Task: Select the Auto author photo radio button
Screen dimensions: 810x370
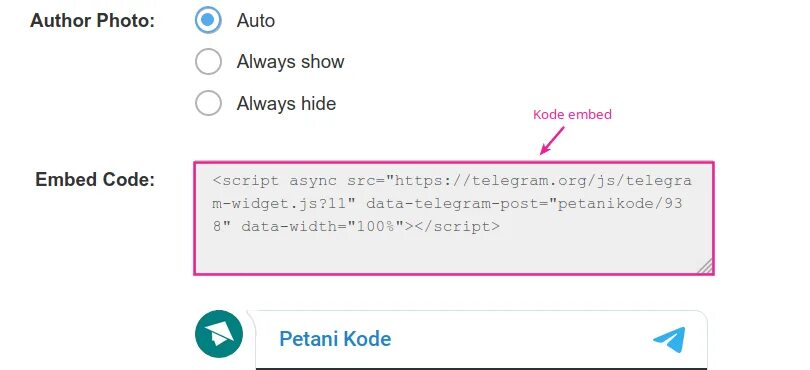Action: click(x=208, y=21)
